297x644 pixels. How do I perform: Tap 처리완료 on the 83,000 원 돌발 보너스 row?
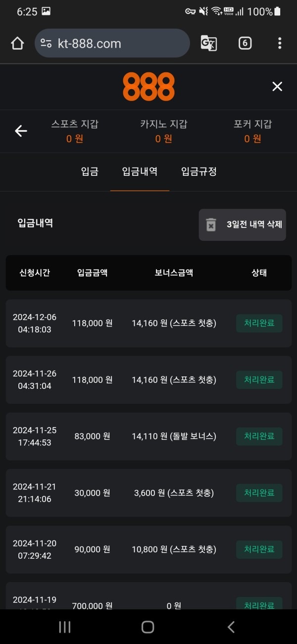tap(259, 436)
